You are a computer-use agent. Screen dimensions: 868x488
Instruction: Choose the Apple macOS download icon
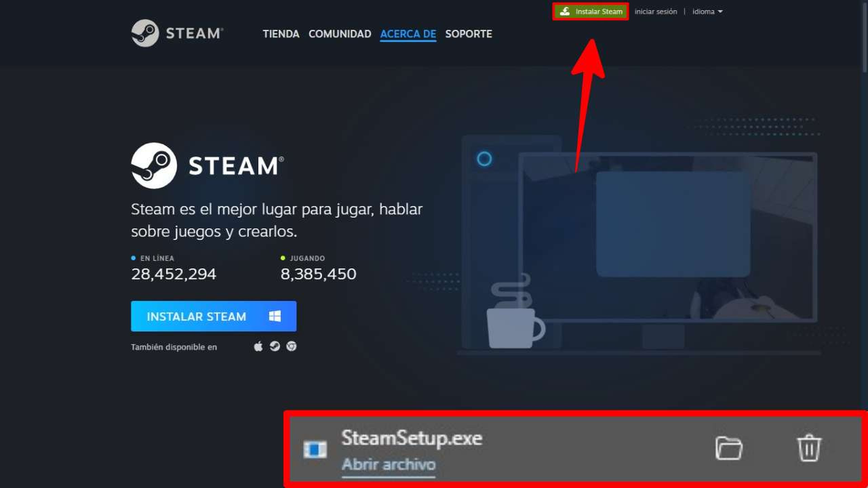click(258, 346)
